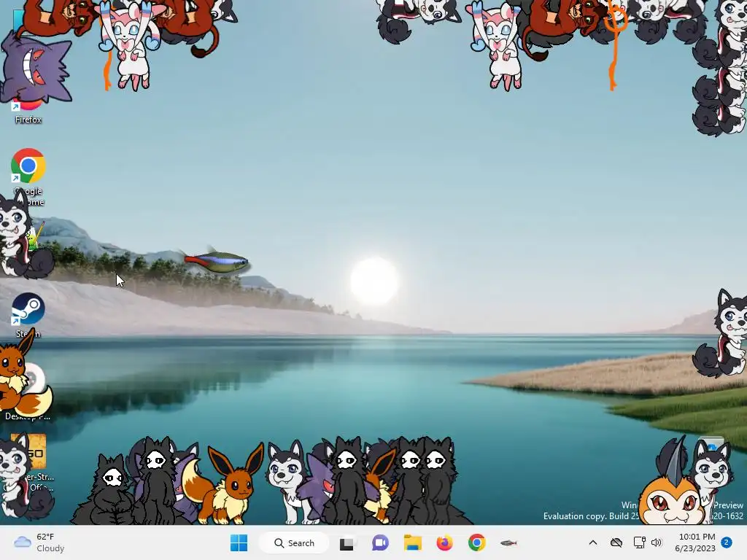
Task: Click the purple Gengar pet top-left corner
Action: coord(35,69)
